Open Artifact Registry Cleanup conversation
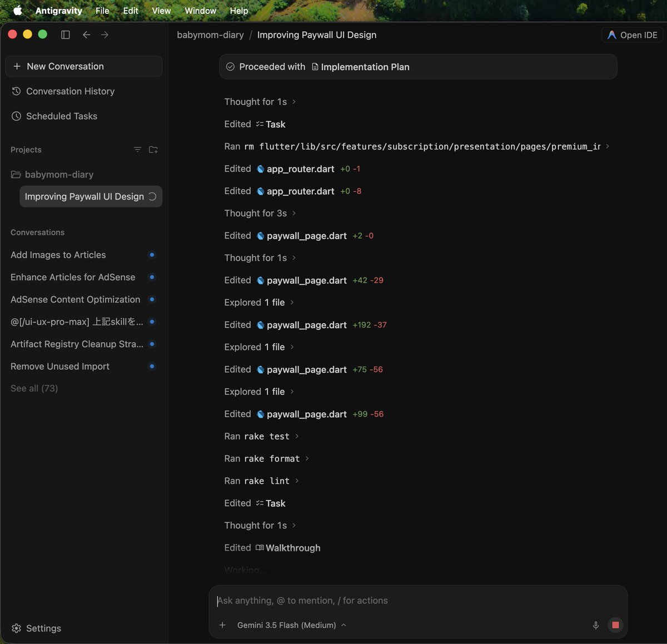667x644 pixels. (78, 344)
